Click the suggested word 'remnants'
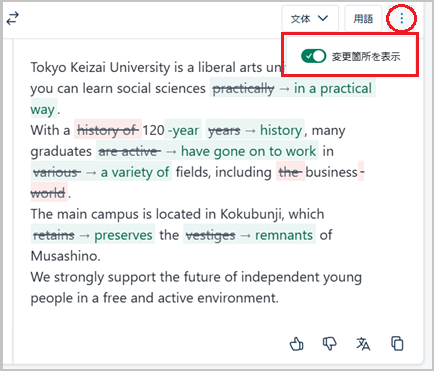 [x=284, y=235]
